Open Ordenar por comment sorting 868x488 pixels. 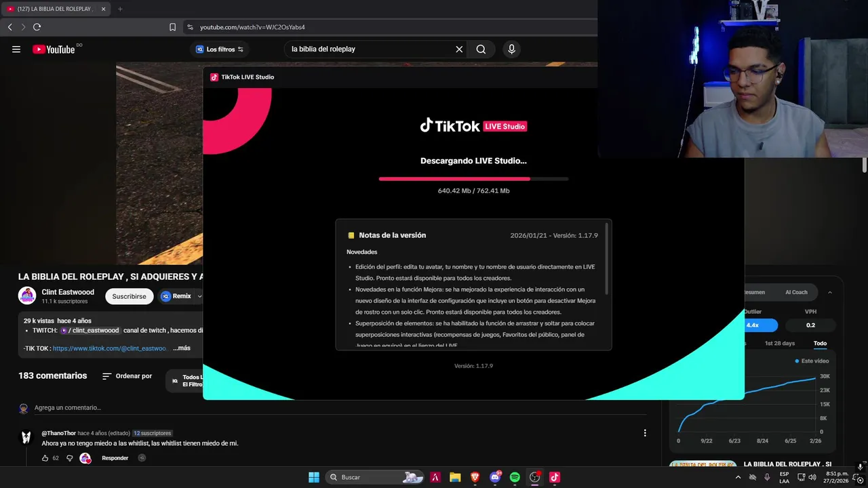[x=127, y=376]
